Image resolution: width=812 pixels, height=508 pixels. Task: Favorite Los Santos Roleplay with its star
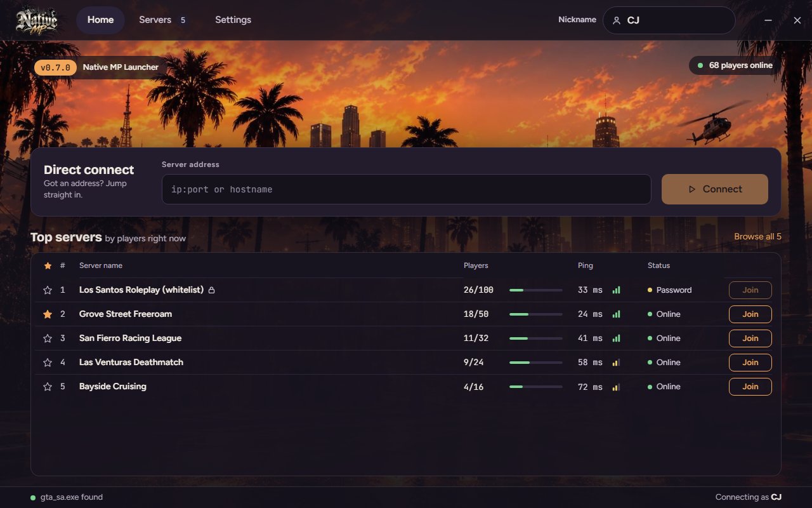(x=48, y=290)
